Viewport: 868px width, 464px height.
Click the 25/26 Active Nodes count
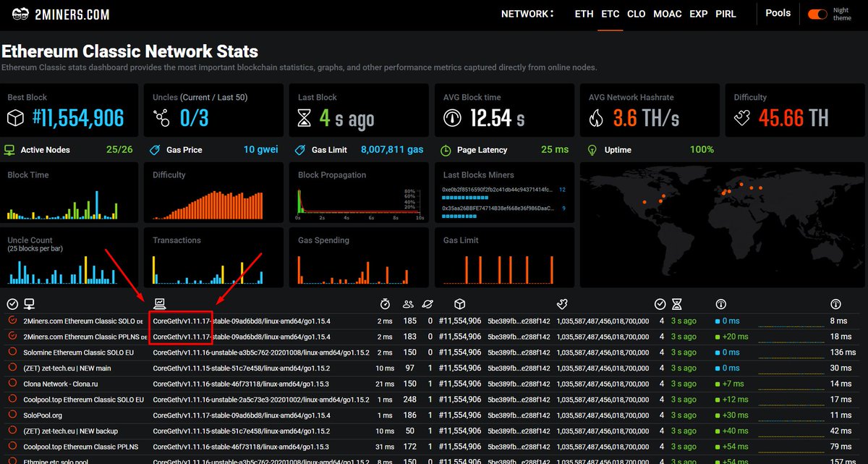coord(119,150)
